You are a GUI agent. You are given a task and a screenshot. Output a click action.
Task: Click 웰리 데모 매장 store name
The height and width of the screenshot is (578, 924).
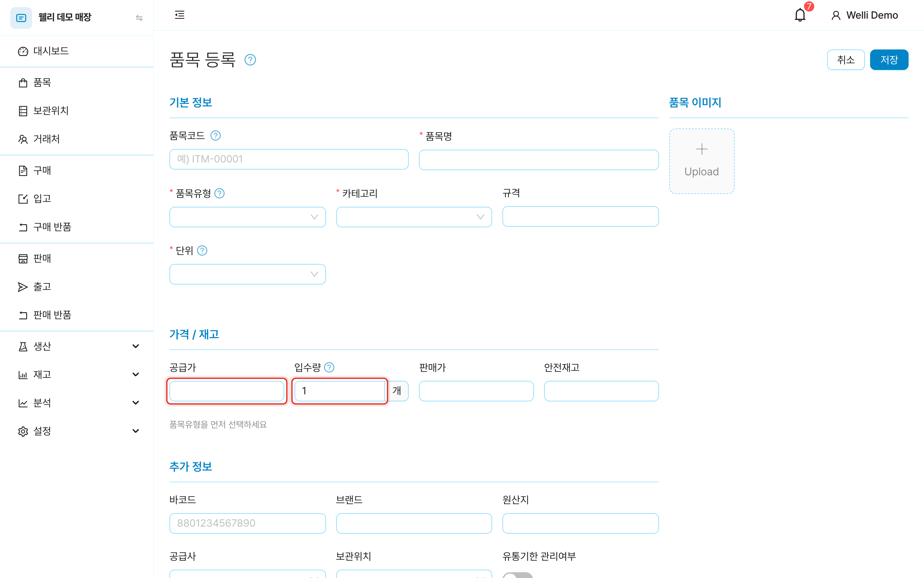tap(64, 18)
